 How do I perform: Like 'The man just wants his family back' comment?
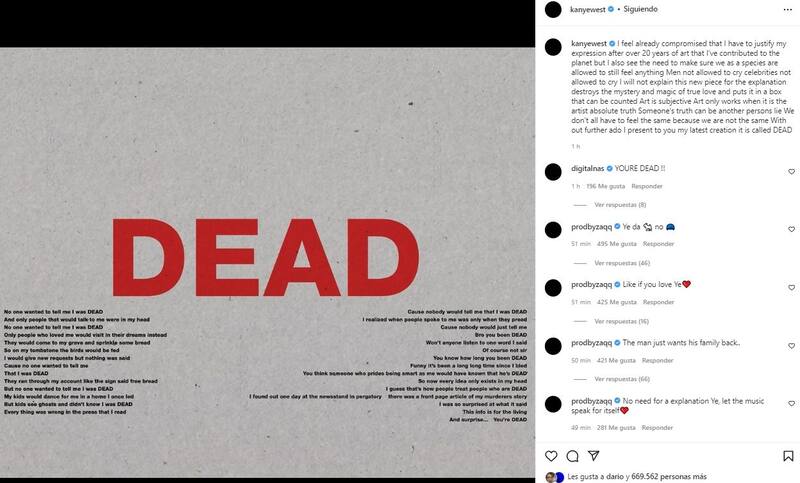[791, 345]
